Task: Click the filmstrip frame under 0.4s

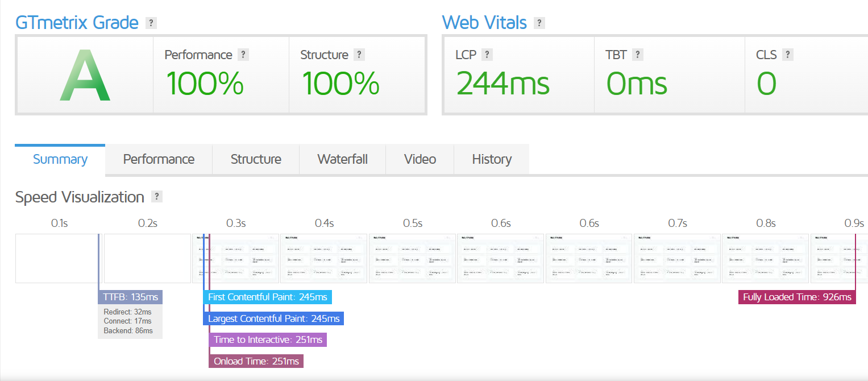Action: click(324, 258)
